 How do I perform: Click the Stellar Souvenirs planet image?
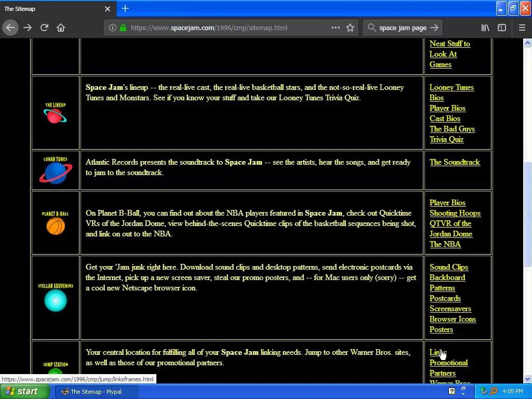(55, 298)
